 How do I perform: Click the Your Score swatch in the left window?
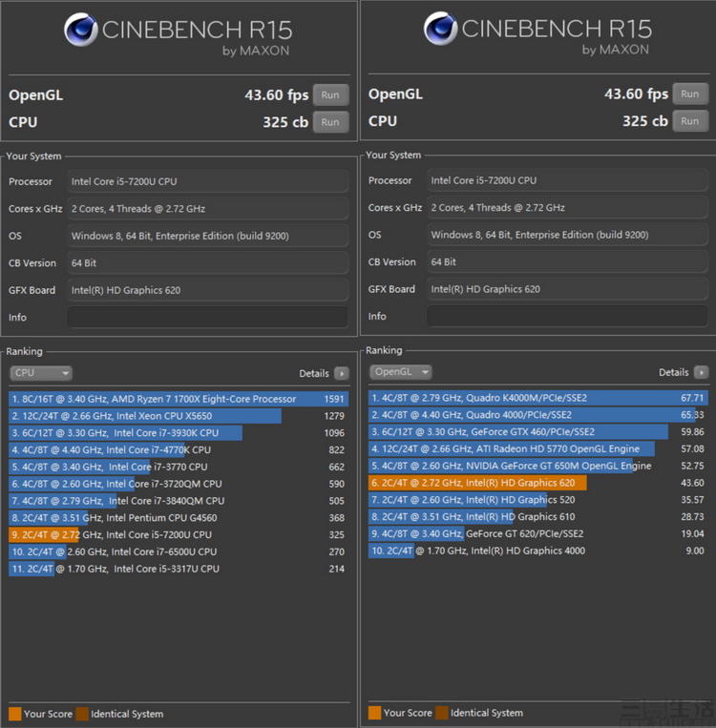15,714
